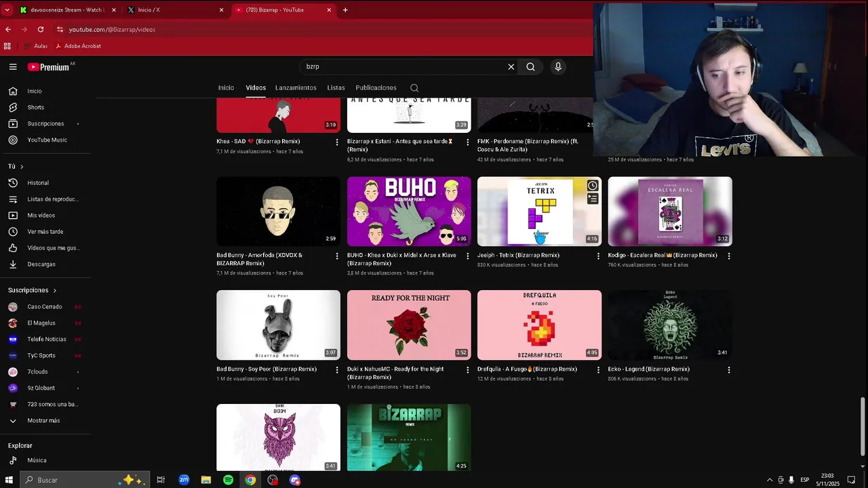The width and height of the screenshot is (868, 488).
Task: Open Caso Cerrado subscription channel
Action: coord(45,306)
